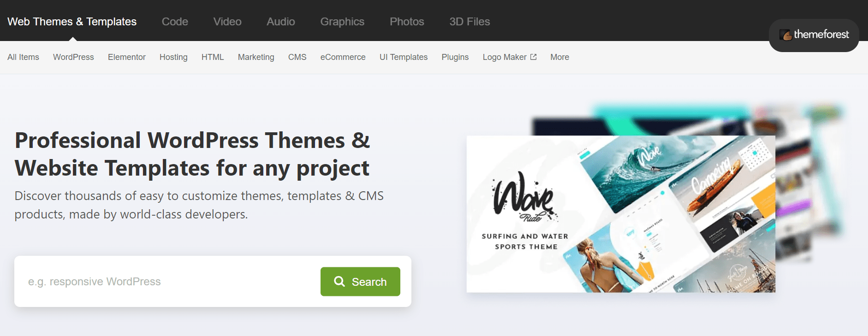Navigate to the Photos tab
This screenshot has width=868, height=336.
[407, 22]
